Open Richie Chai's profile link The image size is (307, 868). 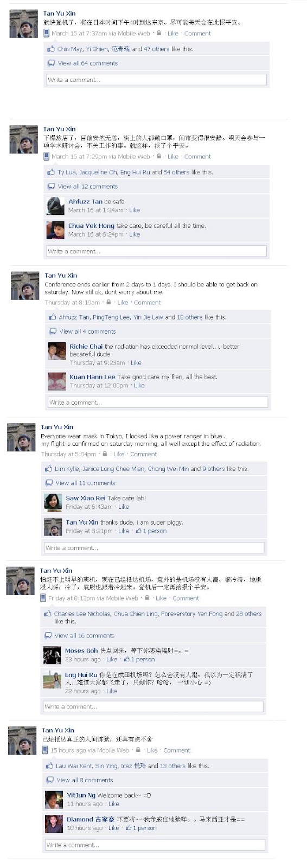tap(86, 346)
